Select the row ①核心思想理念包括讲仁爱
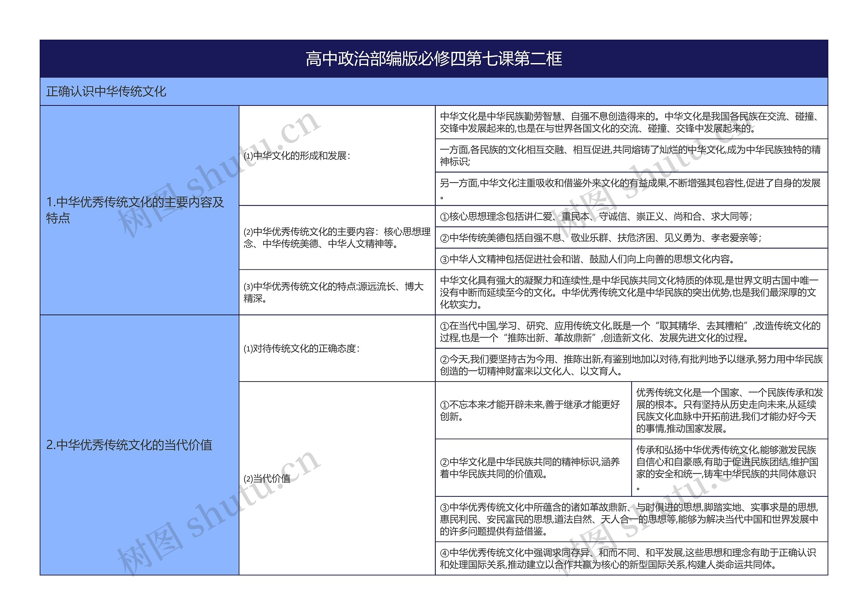 click(x=632, y=216)
